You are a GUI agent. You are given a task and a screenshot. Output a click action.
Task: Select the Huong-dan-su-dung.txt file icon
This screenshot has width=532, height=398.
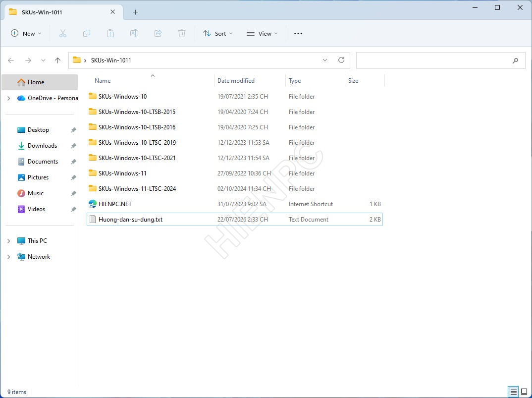92,220
